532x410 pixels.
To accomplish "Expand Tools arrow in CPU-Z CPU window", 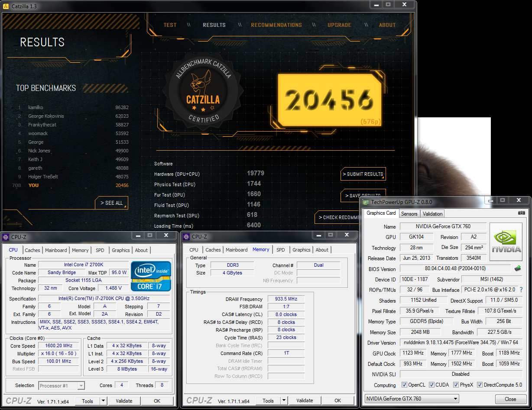I will [x=103, y=401].
